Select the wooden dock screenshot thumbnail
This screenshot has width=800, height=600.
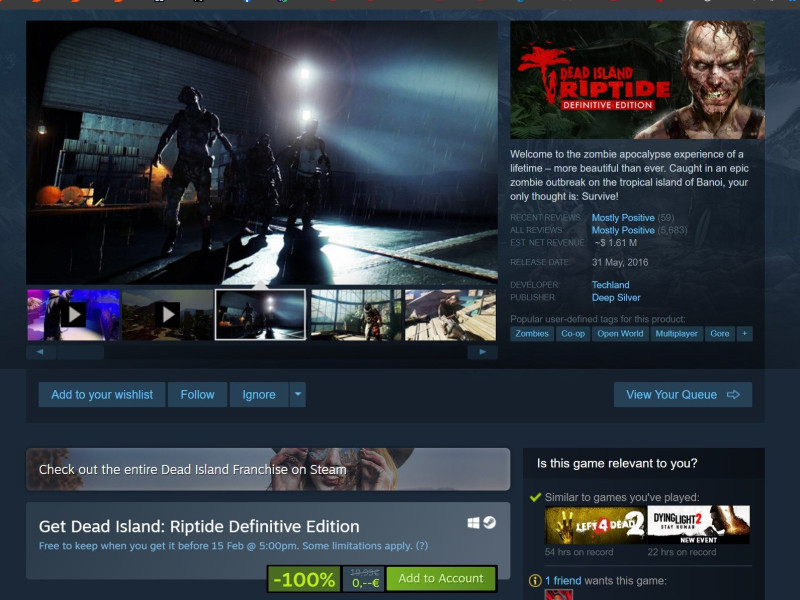tap(451, 315)
